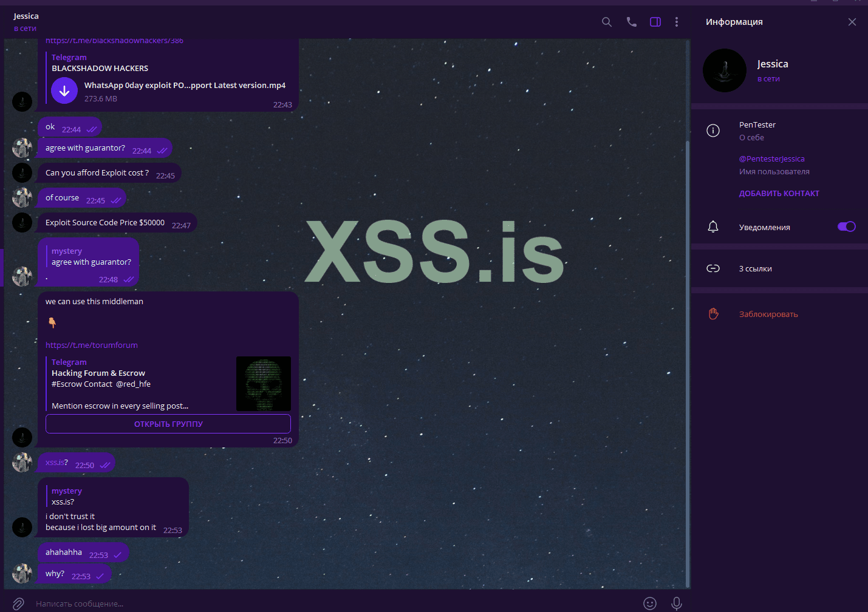Click the @red_hfe escrow contact mention
The image size is (868, 612).
click(x=134, y=384)
